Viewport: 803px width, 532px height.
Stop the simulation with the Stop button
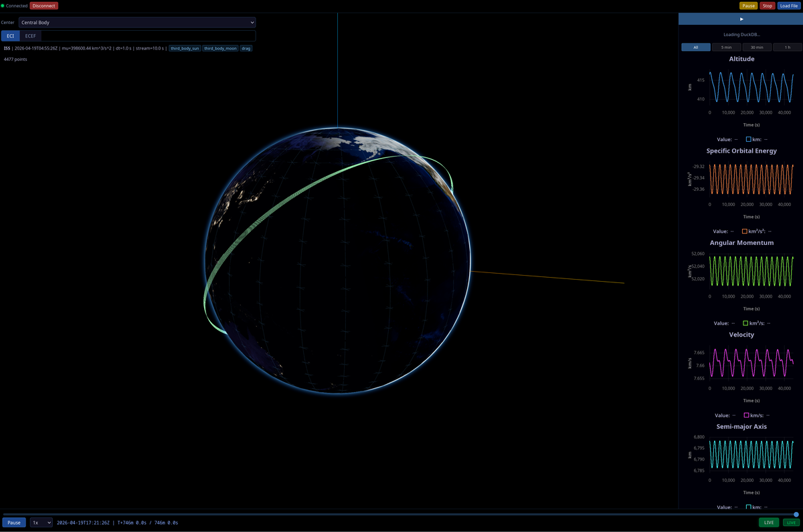(x=767, y=5)
